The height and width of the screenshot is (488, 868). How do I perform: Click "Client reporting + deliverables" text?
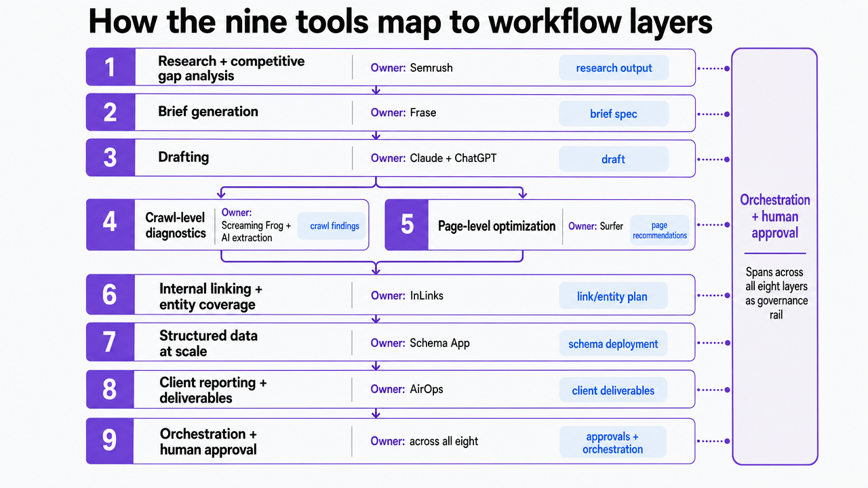pyautogui.click(x=213, y=390)
